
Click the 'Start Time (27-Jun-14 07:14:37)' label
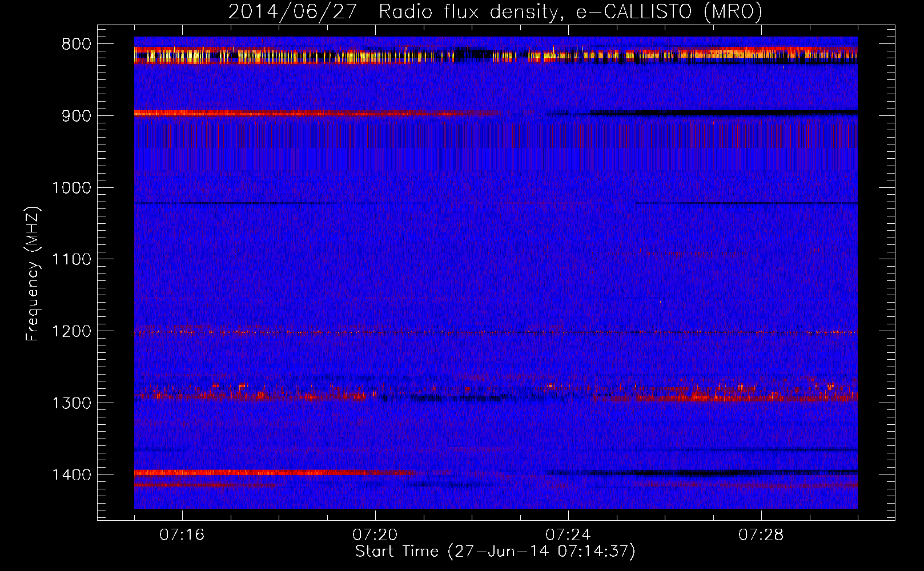(495, 552)
